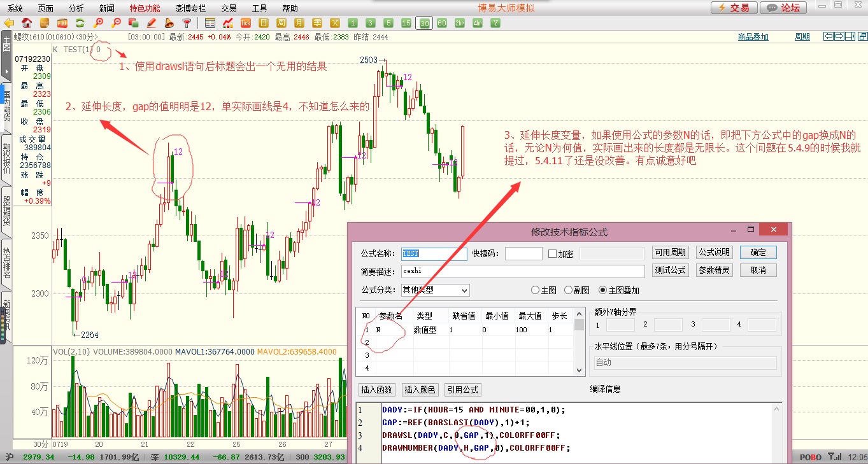The width and height of the screenshot is (868, 464).
Task: Click the 简要描述 input field
Action: [x=522, y=271]
